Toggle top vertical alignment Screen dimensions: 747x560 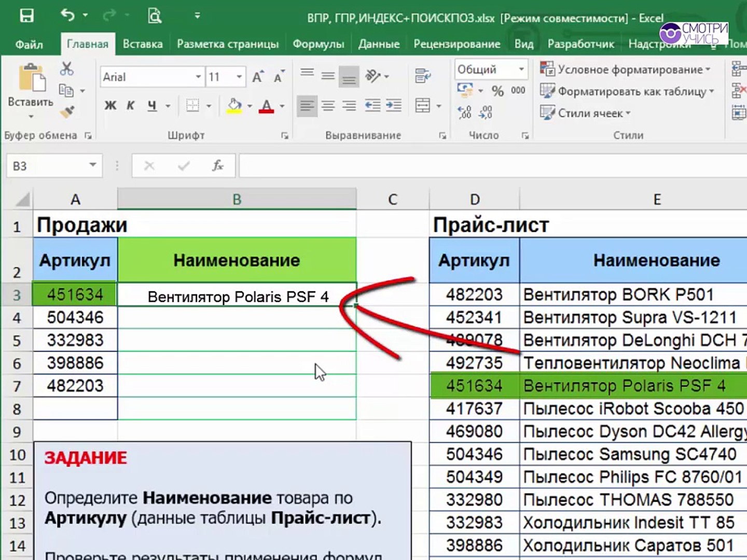click(x=307, y=73)
